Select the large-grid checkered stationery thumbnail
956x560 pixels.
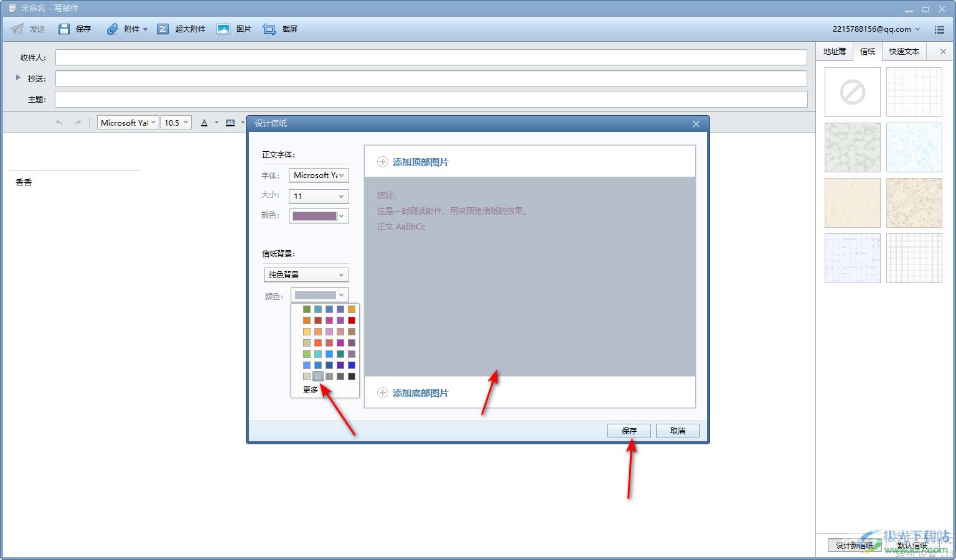click(x=914, y=258)
